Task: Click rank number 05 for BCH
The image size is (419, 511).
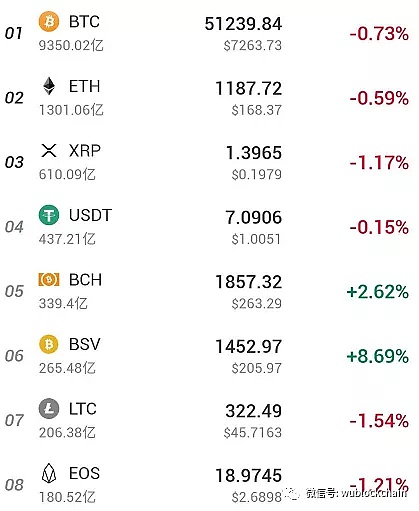Action: pyautogui.click(x=14, y=291)
